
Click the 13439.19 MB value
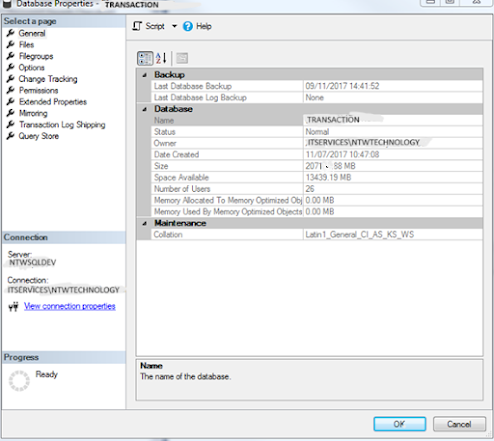point(328,177)
